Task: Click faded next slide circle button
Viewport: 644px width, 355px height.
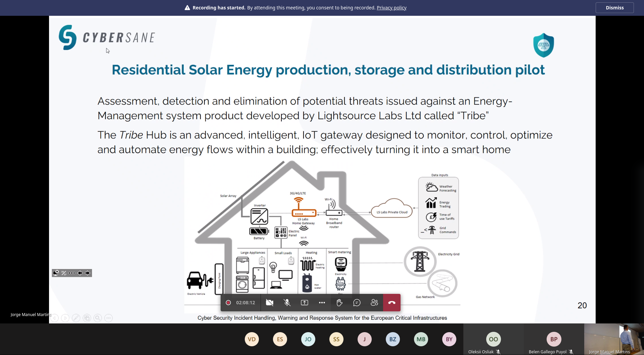Action: tap(65, 318)
